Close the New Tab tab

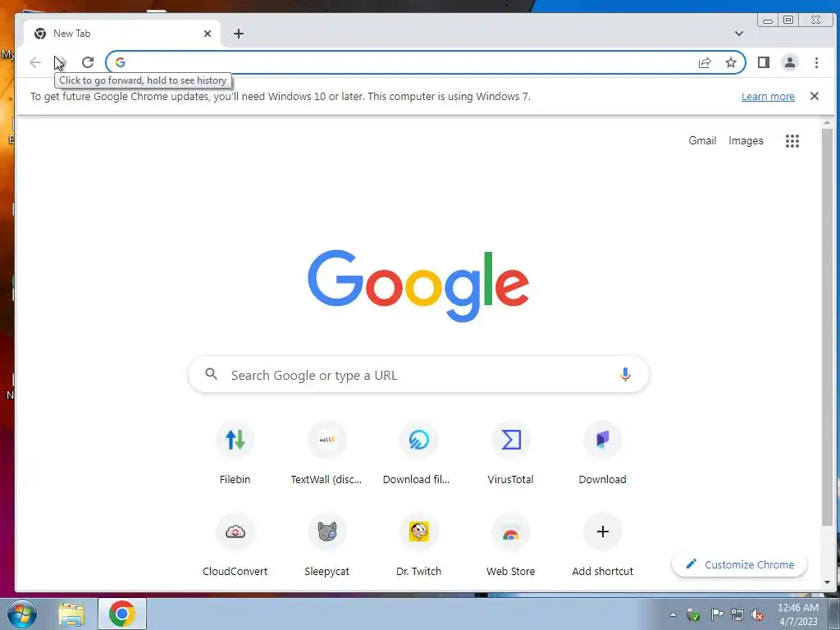point(208,34)
